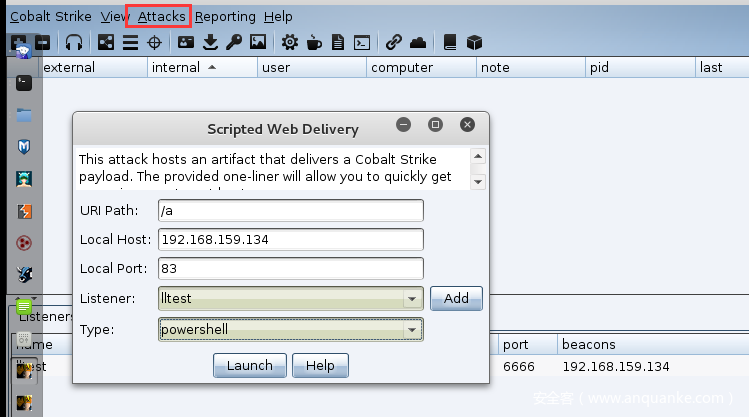Open listeners via headphones icon
This screenshot has height=417, width=749.
tap(74, 43)
